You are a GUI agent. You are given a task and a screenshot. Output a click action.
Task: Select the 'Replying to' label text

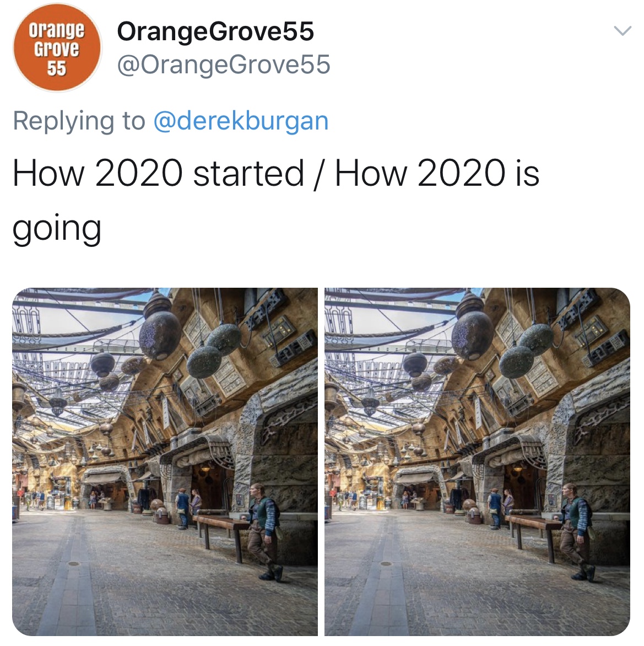79,121
